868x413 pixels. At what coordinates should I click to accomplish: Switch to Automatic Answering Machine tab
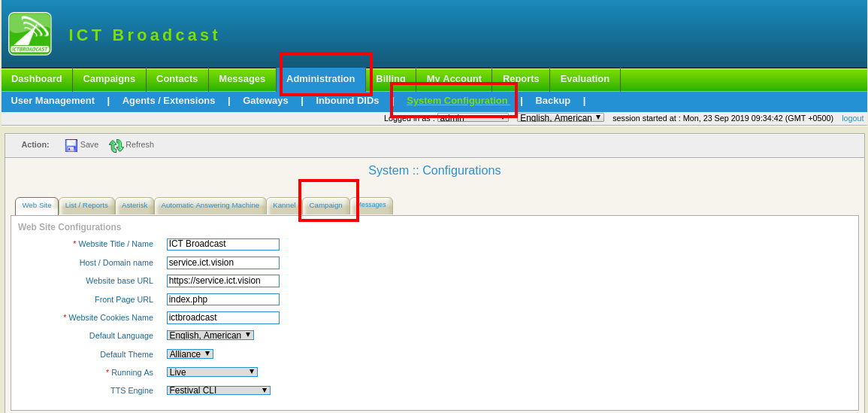210,205
